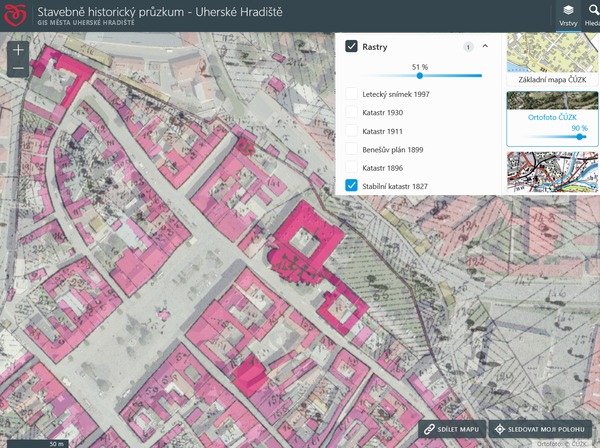Screen dimensions: 600x448
Task: Open the Vrstvy layers panel
Action: coord(568,16)
